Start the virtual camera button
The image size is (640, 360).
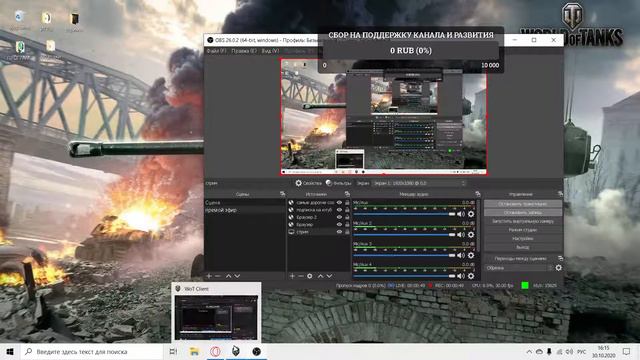(x=522, y=221)
